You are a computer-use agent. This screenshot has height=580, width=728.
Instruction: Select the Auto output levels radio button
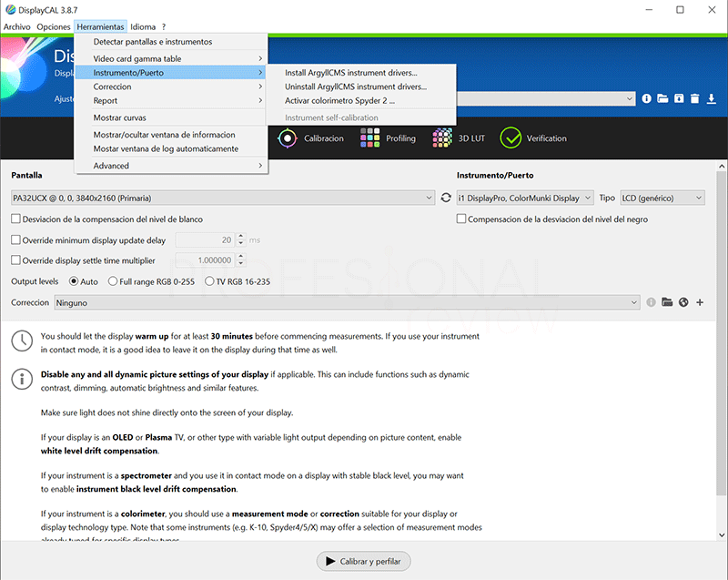point(74,281)
